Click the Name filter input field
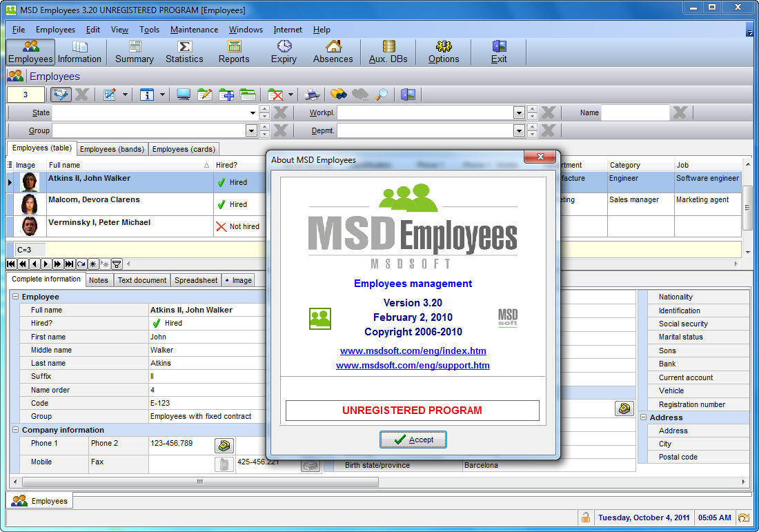Screen dimensions: 759x532 [635, 112]
